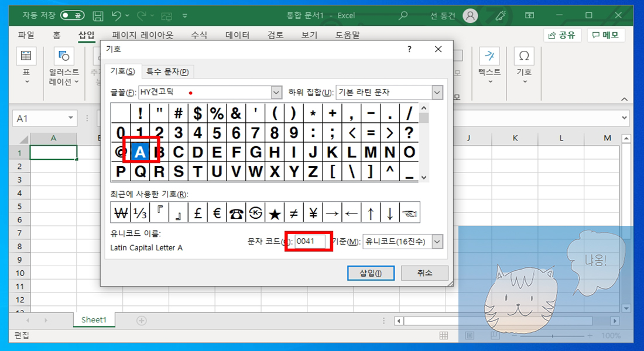The width and height of the screenshot is (644, 351).
Task: Expand the formula bar chevron
Action: (624, 118)
